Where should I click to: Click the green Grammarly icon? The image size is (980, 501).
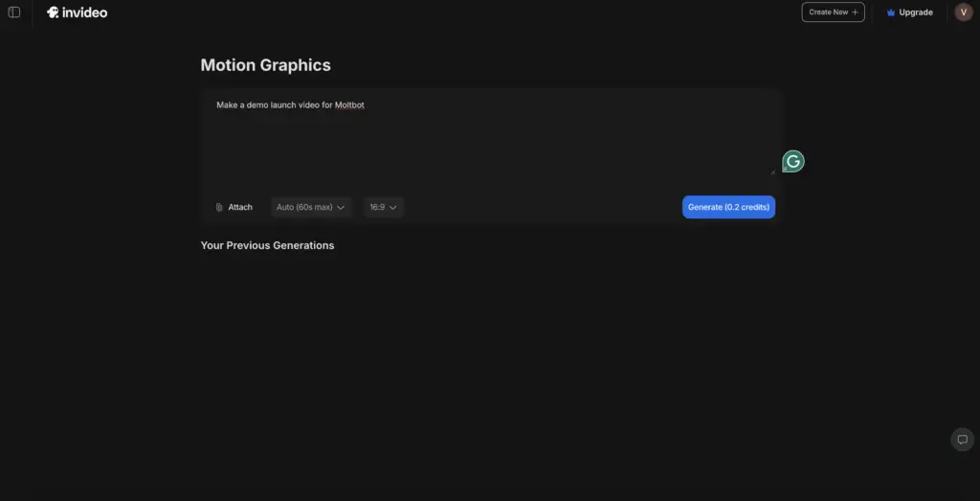click(x=792, y=161)
